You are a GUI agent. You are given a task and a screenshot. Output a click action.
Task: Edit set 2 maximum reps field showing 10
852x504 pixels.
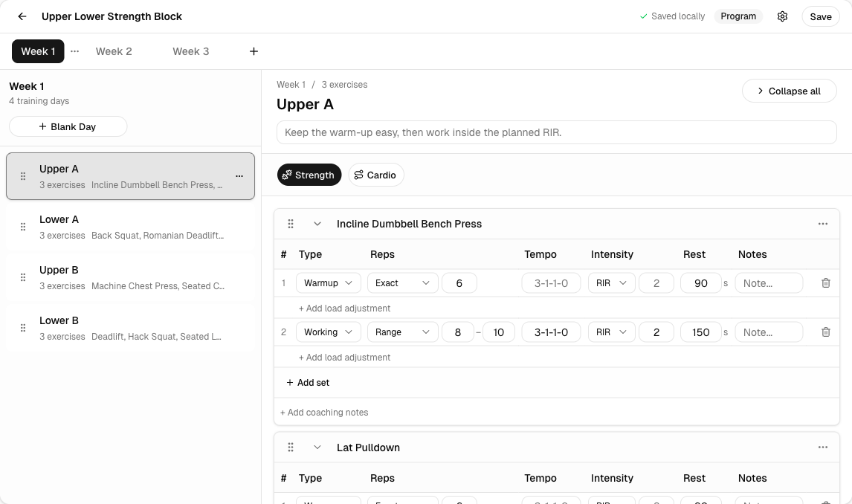498,332
